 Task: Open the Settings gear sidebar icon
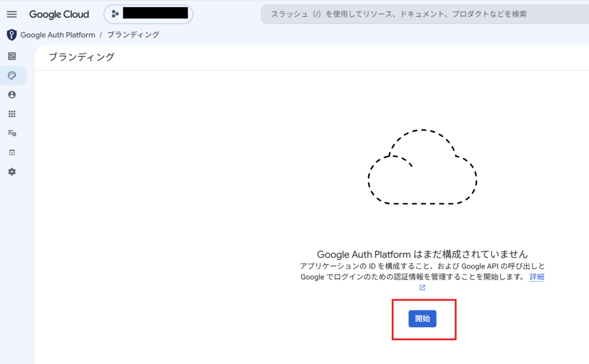click(12, 172)
